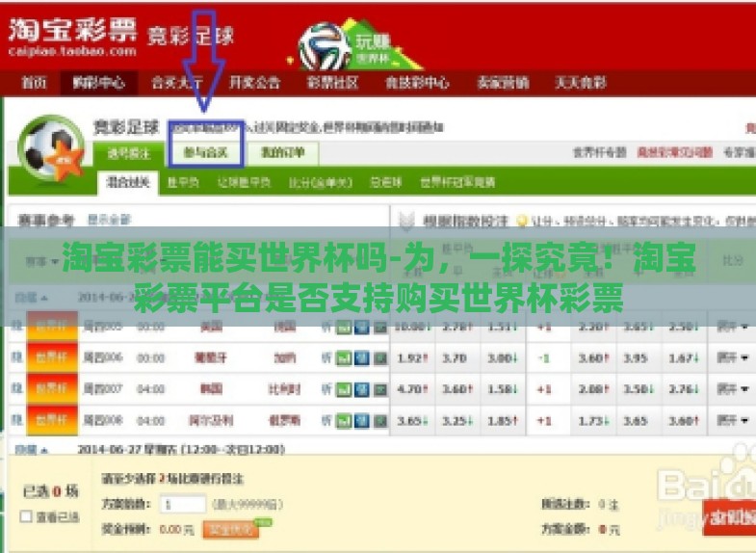This screenshot has width=756, height=553.
Task: Click the red submit button at bottom right
Action: pyautogui.click(x=729, y=517)
